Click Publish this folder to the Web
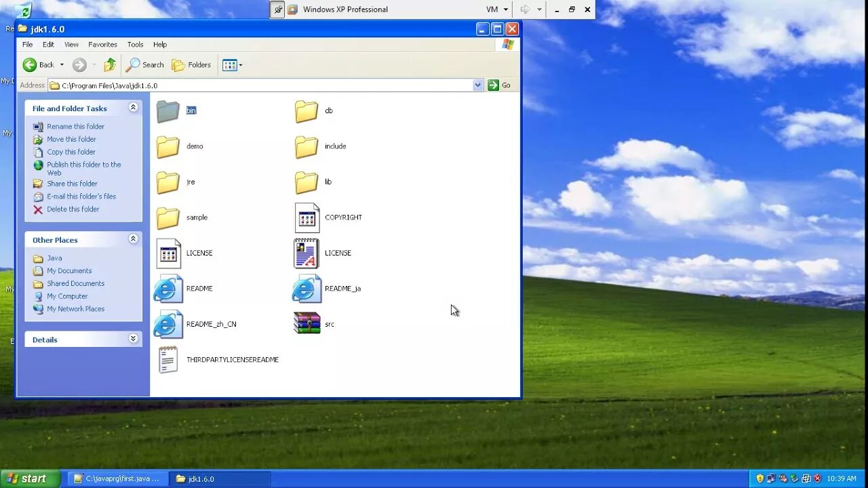Viewport: 868px width, 488px height. tap(83, 169)
